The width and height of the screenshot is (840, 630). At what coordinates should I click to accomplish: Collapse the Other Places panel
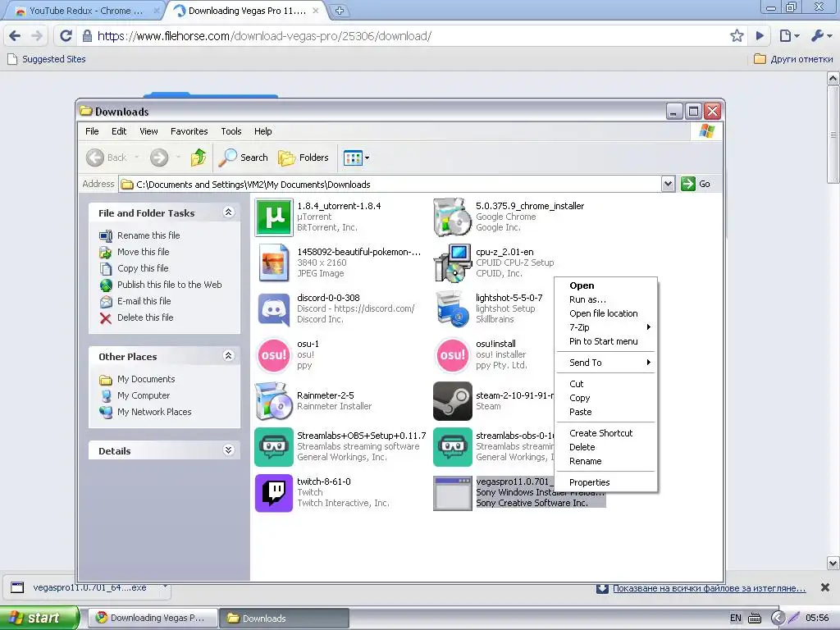228,356
